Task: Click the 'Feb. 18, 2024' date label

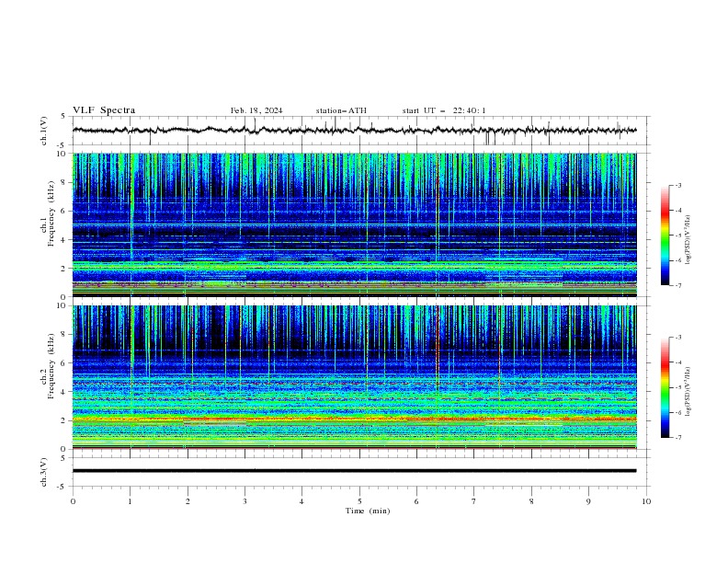Action: click(256, 110)
